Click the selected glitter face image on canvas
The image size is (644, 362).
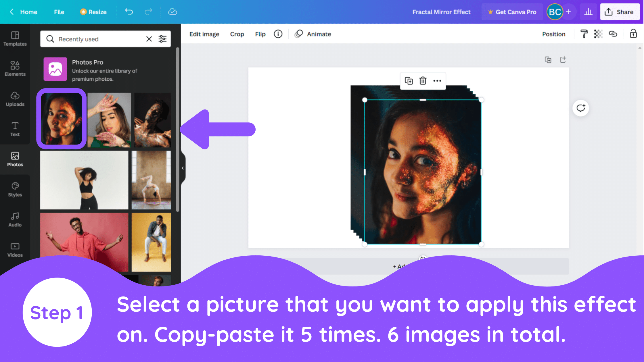click(x=423, y=172)
